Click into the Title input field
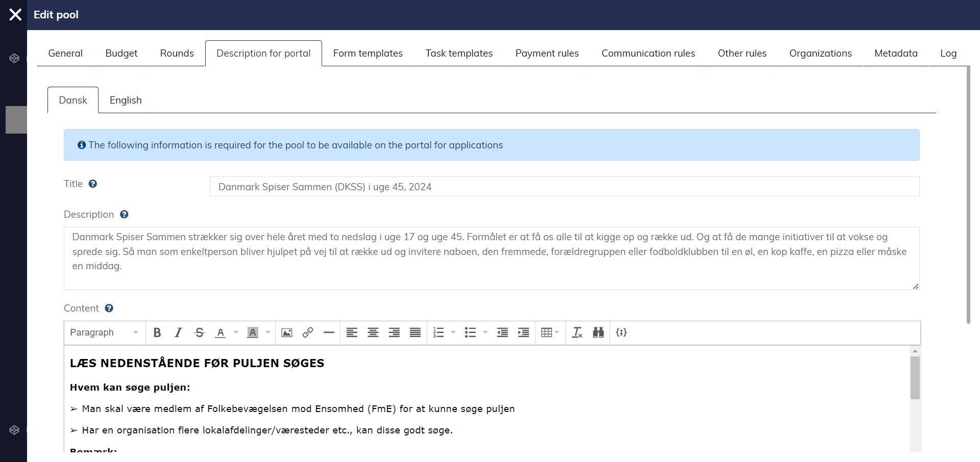This screenshot has width=980, height=462. (x=564, y=187)
